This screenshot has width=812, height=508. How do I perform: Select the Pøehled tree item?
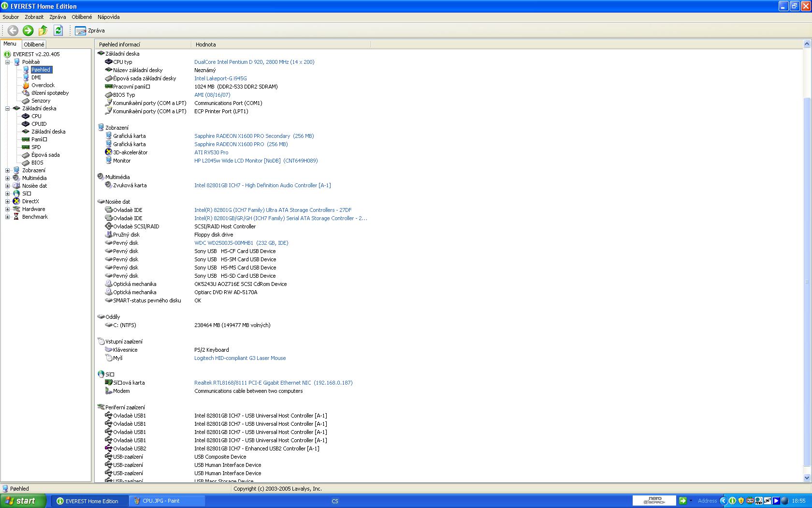click(x=41, y=70)
